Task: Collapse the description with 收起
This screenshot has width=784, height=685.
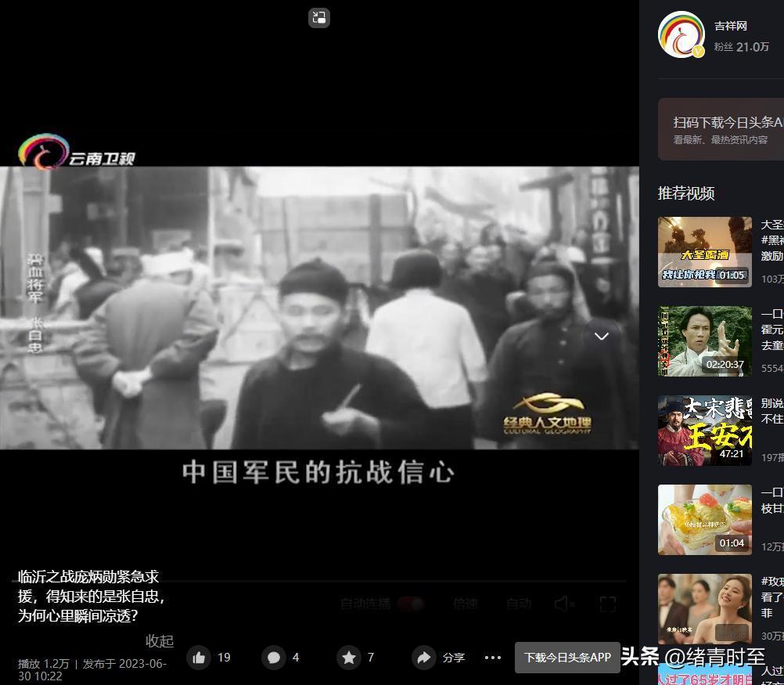Action: tap(160, 640)
